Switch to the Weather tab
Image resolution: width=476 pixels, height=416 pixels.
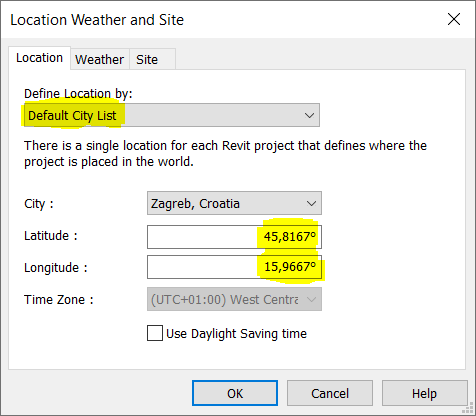click(x=100, y=59)
